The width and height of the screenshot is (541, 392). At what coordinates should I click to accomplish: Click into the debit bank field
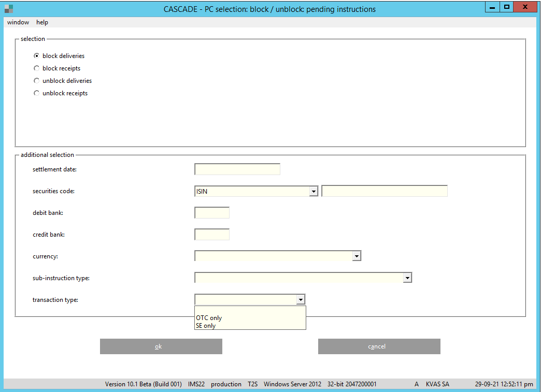tap(211, 213)
